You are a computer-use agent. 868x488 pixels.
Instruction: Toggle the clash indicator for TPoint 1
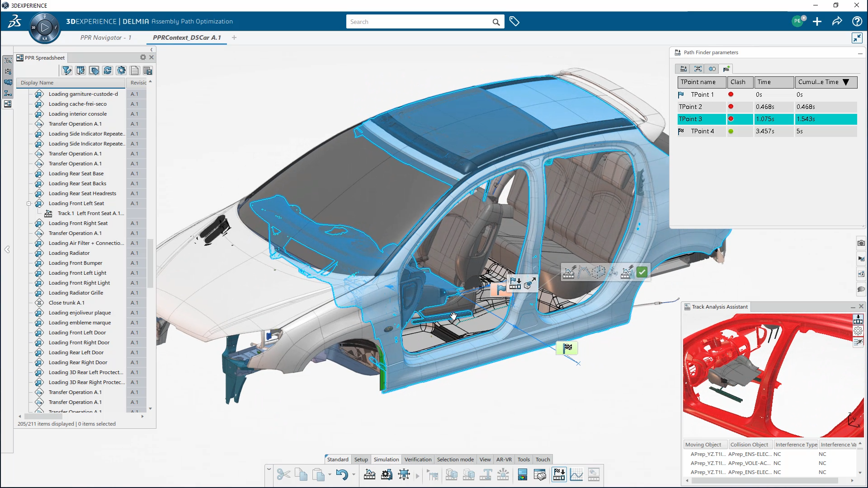(731, 94)
